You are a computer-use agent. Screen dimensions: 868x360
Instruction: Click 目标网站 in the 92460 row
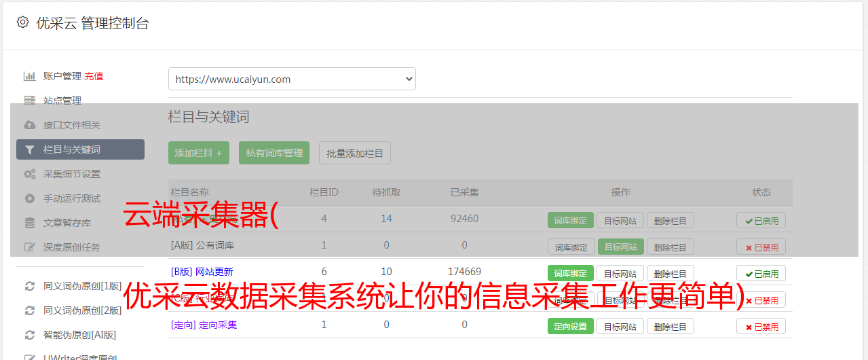point(620,220)
